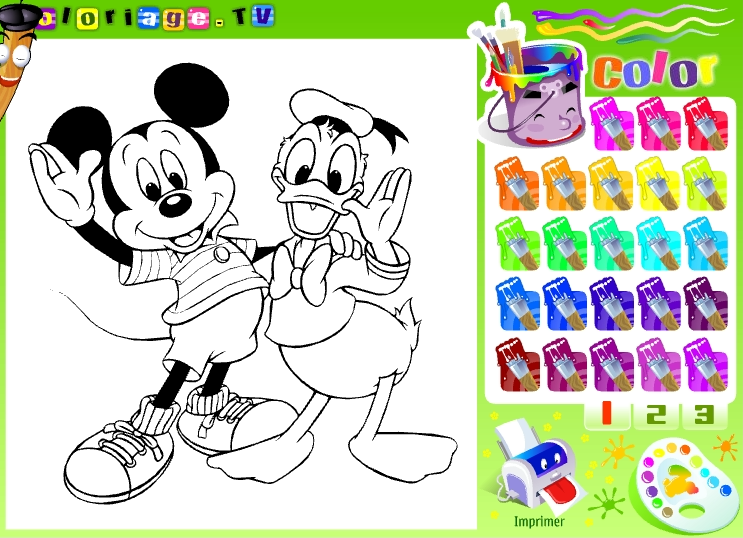This screenshot has width=743, height=538.
Task: Select the second green paint swatch
Action: coord(564,244)
